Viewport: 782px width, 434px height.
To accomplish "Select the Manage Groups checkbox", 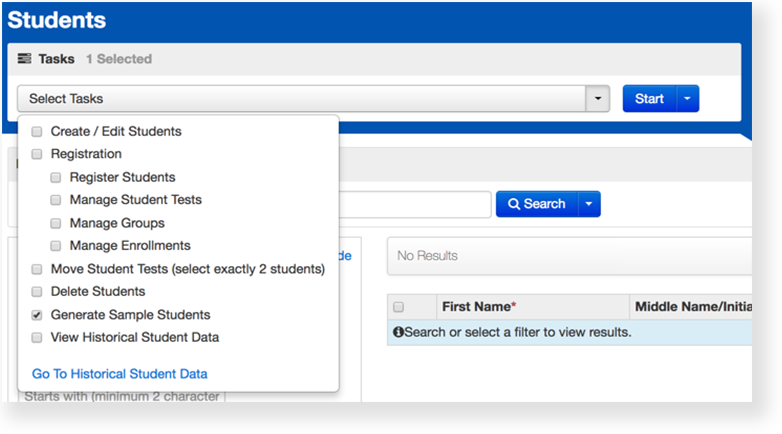I will click(x=56, y=223).
